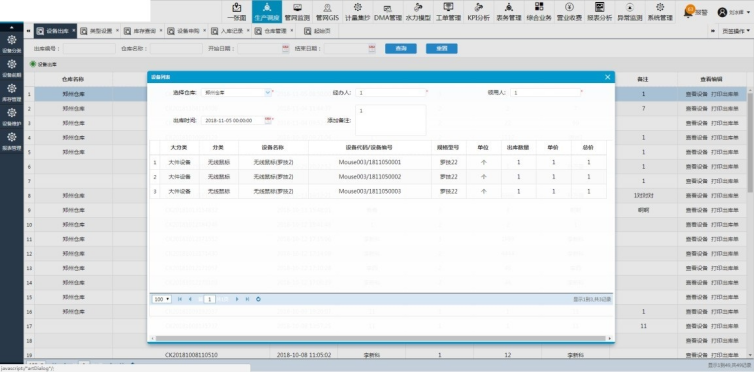Open the 一张图 map module
The image size is (755, 373).
(236, 12)
